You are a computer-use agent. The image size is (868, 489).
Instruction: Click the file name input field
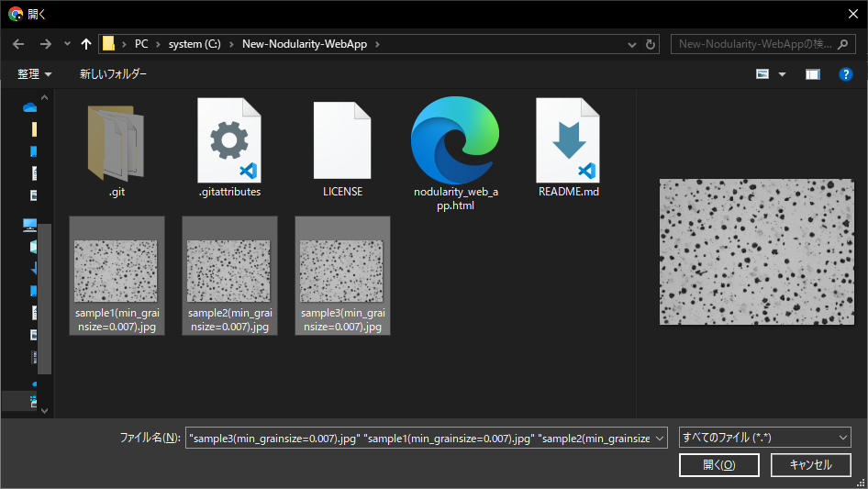pyautogui.click(x=419, y=438)
